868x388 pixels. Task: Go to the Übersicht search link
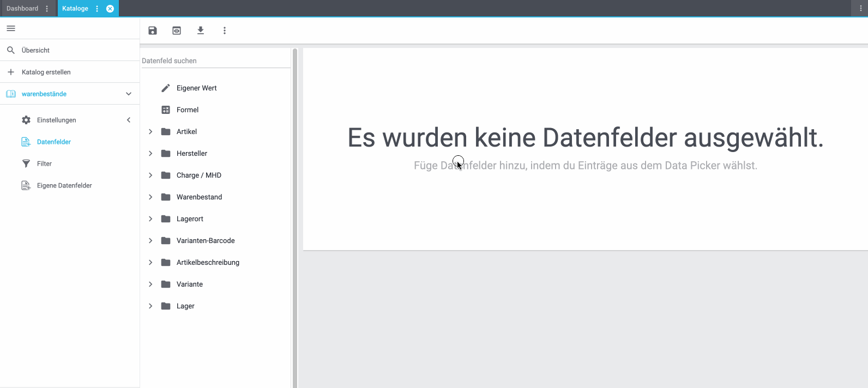(35, 50)
